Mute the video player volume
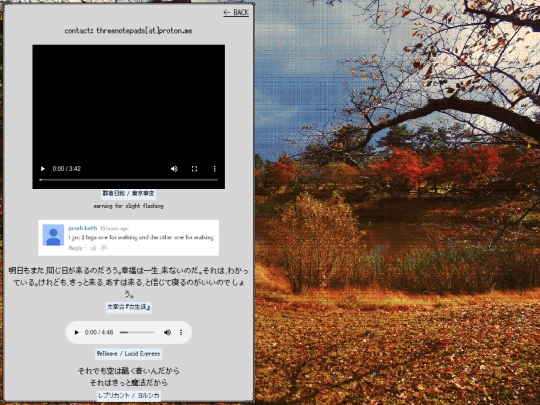The width and height of the screenshot is (540, 405). click(x=174, y=169)
